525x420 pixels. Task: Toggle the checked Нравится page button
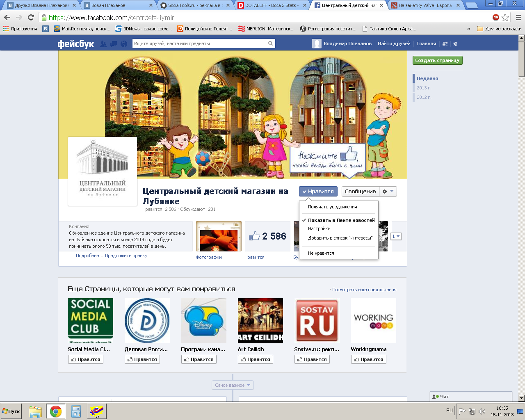(318, 192)
